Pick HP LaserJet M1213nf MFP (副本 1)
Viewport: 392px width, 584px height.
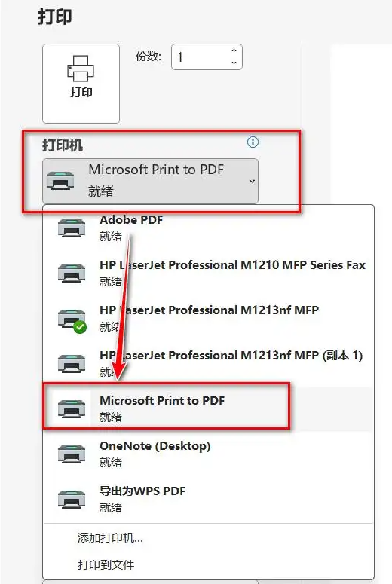tap(208, 363)
